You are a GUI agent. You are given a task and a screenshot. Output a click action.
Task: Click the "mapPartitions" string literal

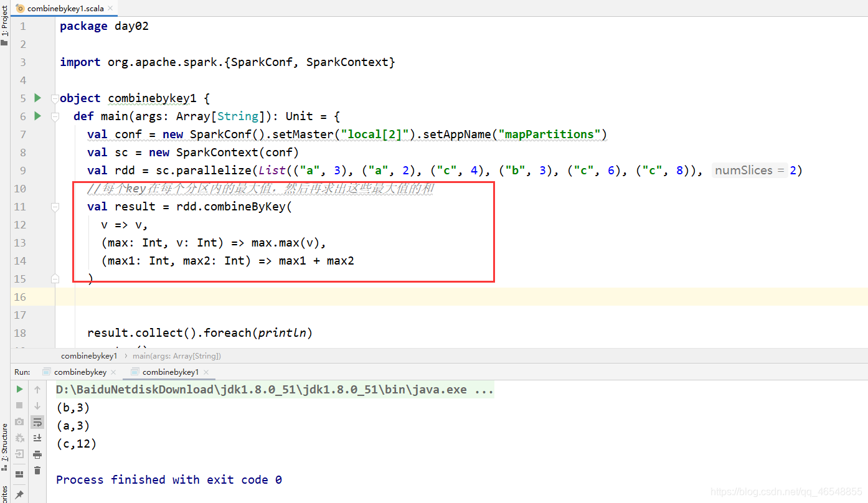tap(549, 134)
